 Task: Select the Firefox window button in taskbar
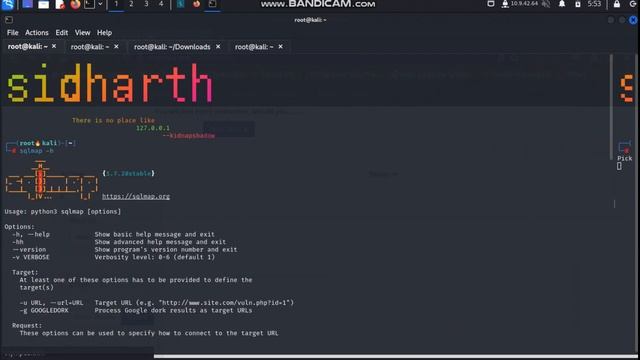[196, 4]
